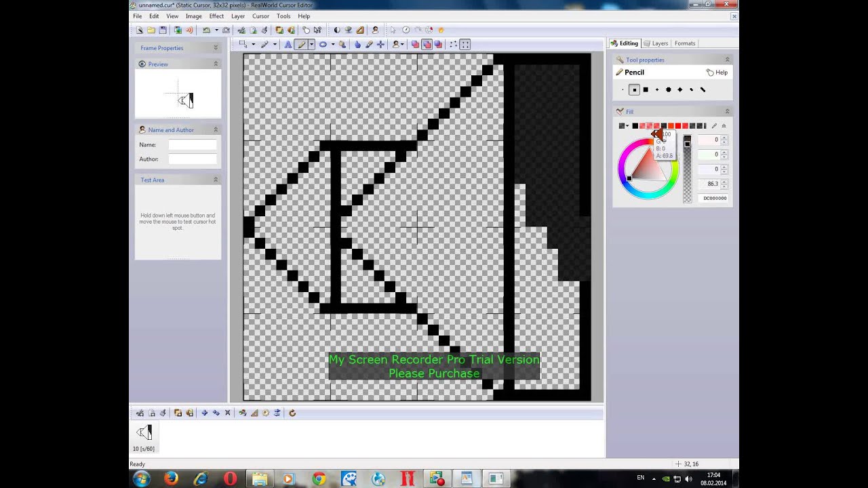Open Google Chrome from the taskbar
Image resolution: width=868 pixels, height=488 pixels.
[x=319, y=479]
